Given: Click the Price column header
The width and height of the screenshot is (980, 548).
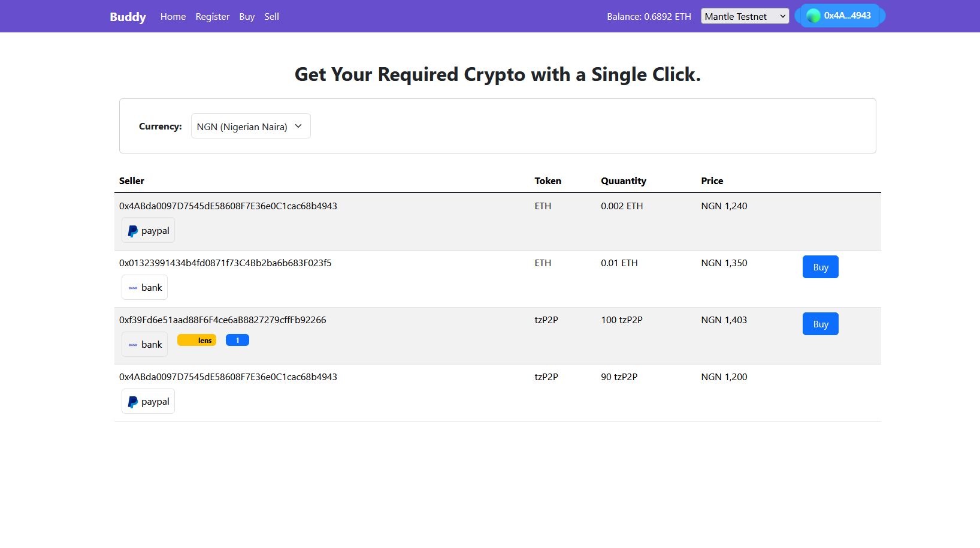Looking at the screenshot, I should [712, 181].
